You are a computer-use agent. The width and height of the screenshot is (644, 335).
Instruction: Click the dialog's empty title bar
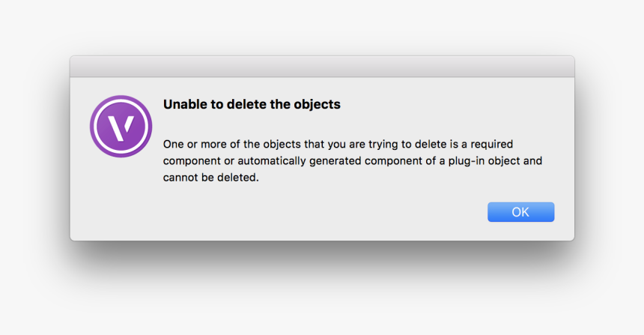coord(322,67)
